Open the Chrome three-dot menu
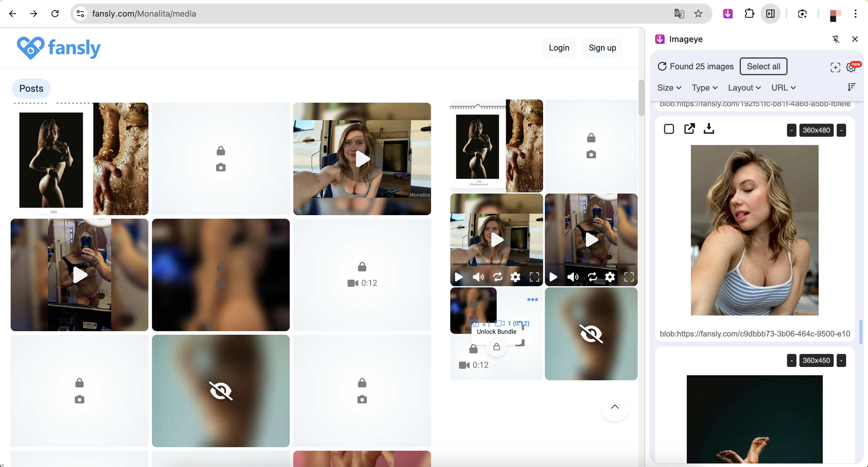The width and height of the screenshot is (868, 467). click(855, 14)
